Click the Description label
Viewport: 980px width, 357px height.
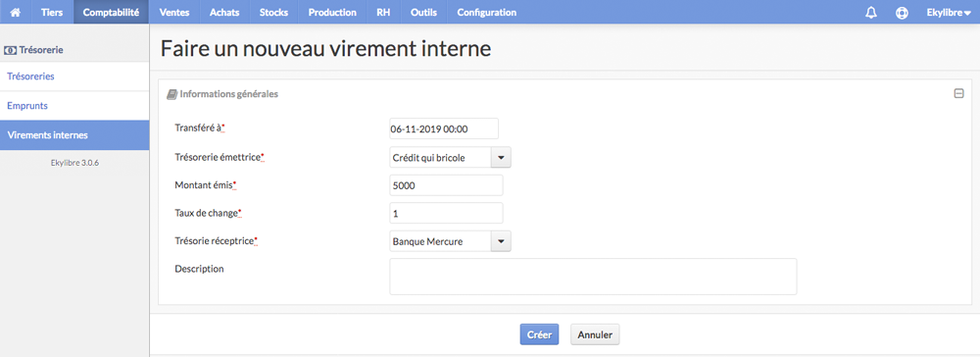click(x=199, y=269)
